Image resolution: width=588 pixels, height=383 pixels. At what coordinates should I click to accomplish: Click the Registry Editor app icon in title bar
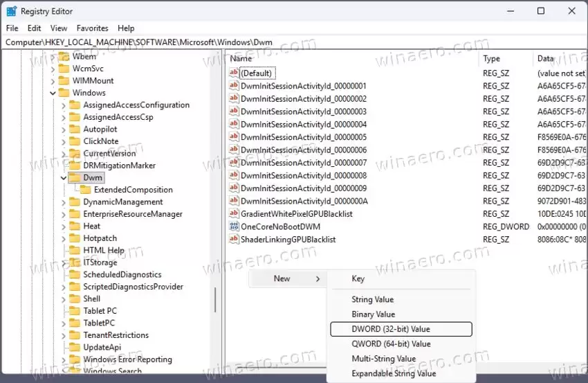pyautogui.click(x=12, y=11)
